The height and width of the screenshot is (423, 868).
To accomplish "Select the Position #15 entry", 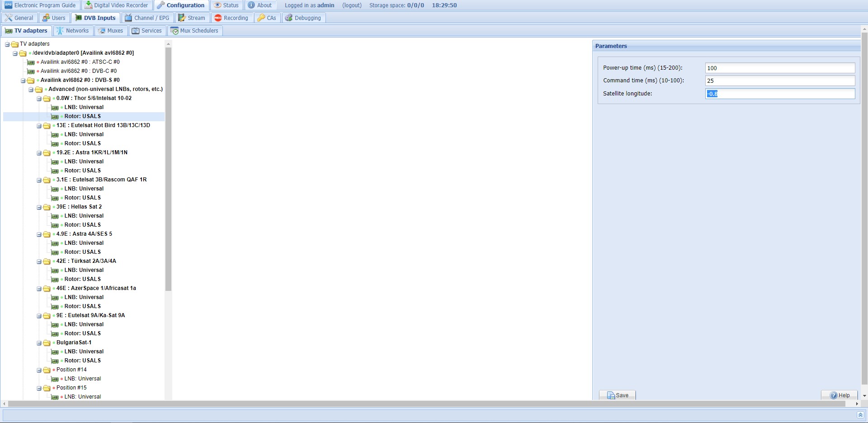I will [x=71, y=388].
